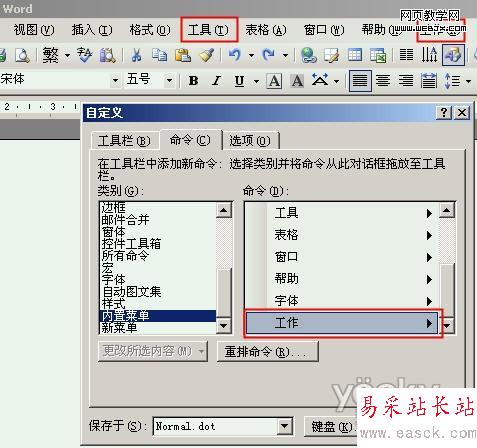
Task: Click the Character Border icon
Action: pos(274,81)
